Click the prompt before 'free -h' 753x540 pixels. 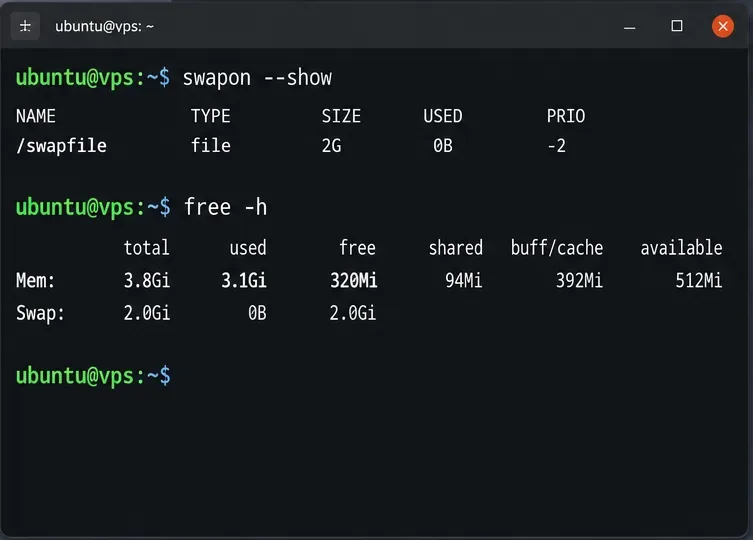(x=93, y=208)
